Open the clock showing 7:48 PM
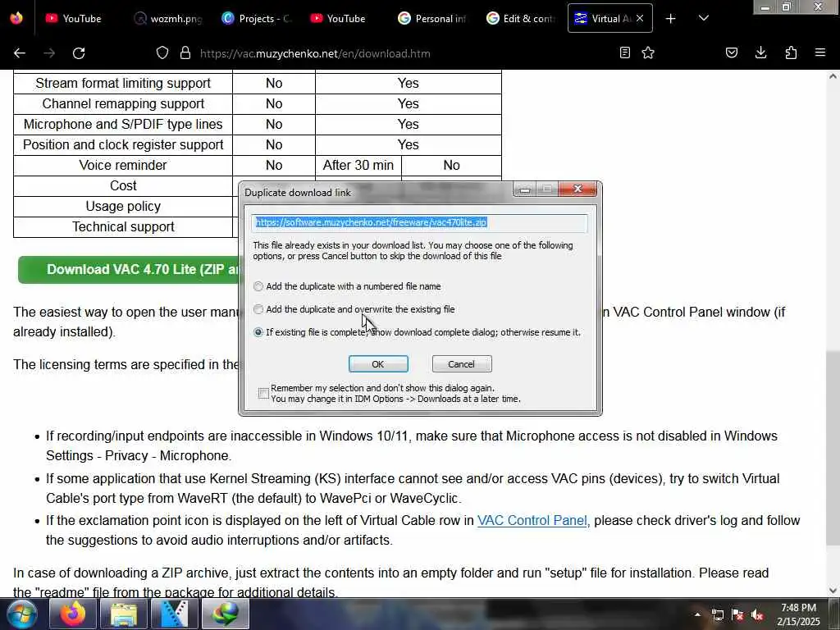Image resolution: width=840 pixels, height=630 pixels. click(799, 614)
